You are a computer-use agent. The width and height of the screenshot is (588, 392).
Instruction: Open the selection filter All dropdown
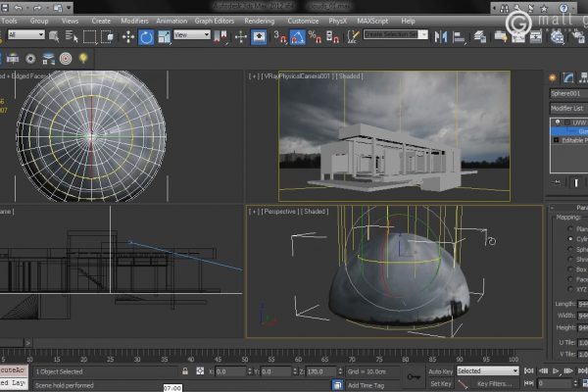(x=25, y=35)
